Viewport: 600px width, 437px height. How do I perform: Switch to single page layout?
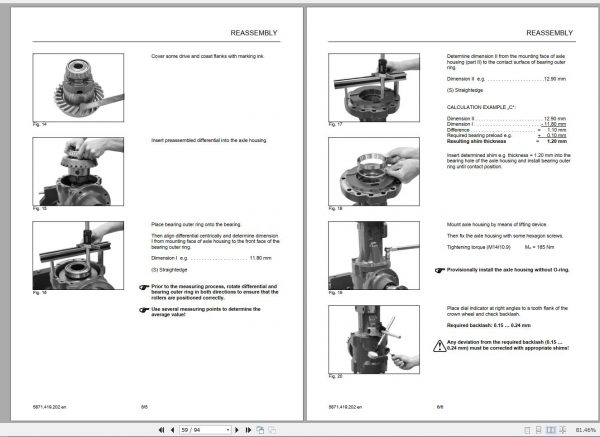pyautogui.click(x=527, y=430)
